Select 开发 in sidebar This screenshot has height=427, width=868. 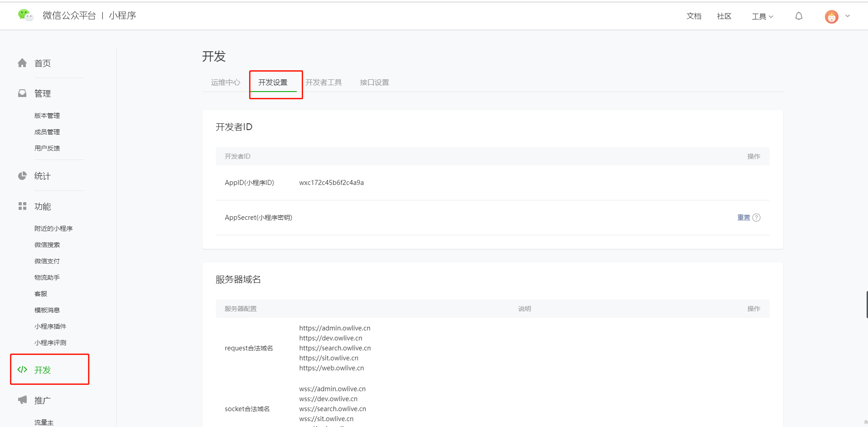[x=43, y=370]
